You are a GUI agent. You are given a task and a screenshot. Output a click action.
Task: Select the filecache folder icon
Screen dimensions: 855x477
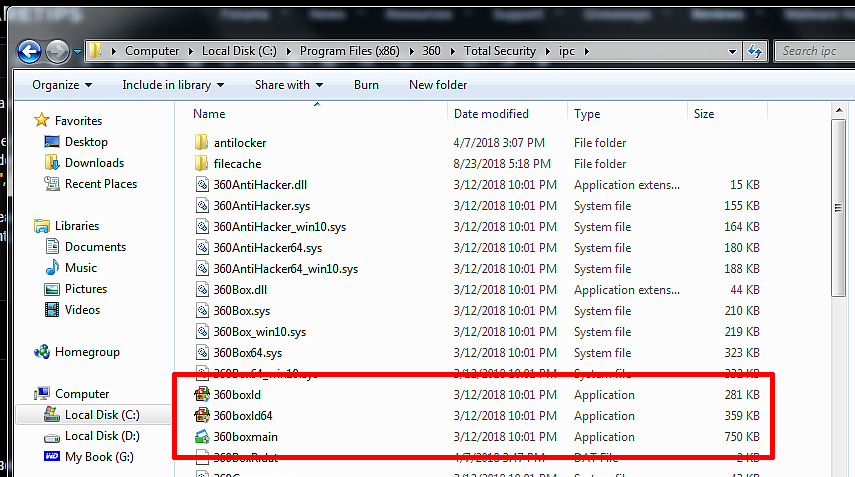coord(201,163)
